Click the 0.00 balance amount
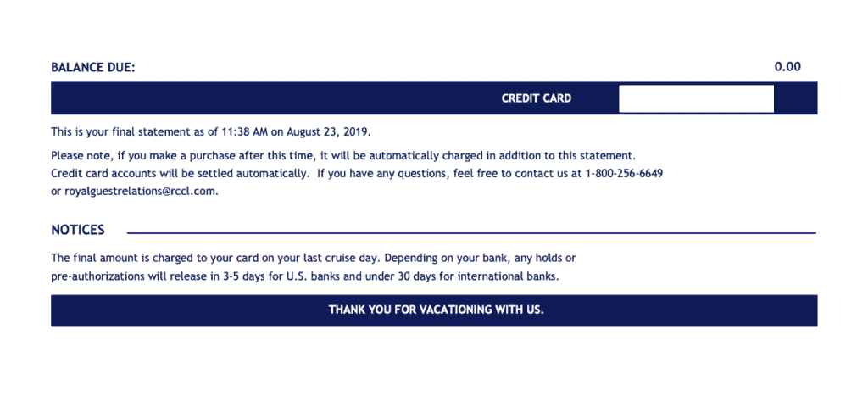Screen dimensions: 868x396 (787, 67)
